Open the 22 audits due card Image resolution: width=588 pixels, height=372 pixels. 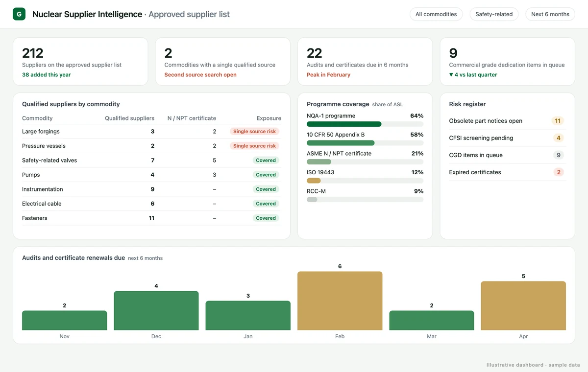tap(365, 62)
